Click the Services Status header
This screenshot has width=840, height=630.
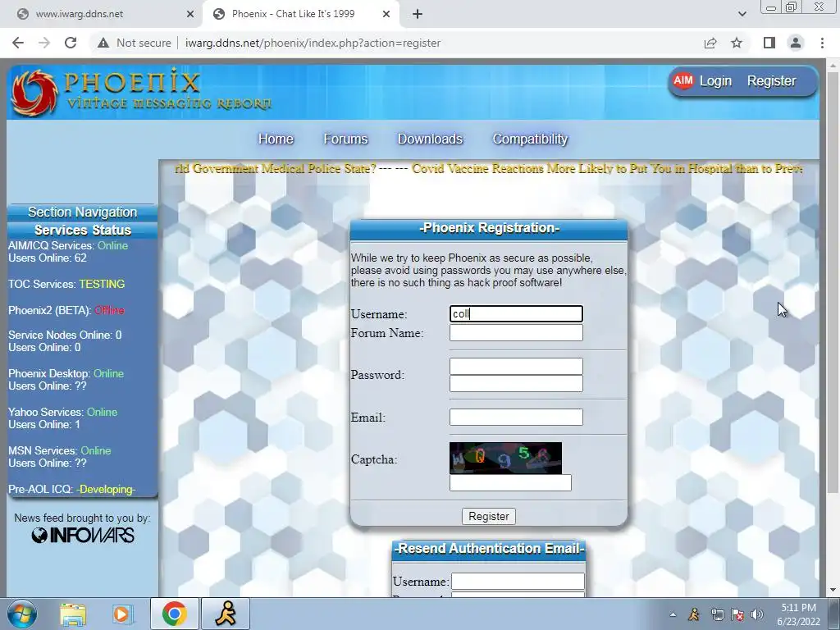point(83,230)
